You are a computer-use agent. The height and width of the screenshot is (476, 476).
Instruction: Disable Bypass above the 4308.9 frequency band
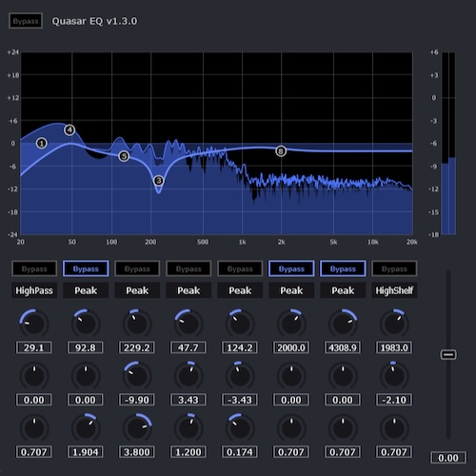tap(343, 268)
